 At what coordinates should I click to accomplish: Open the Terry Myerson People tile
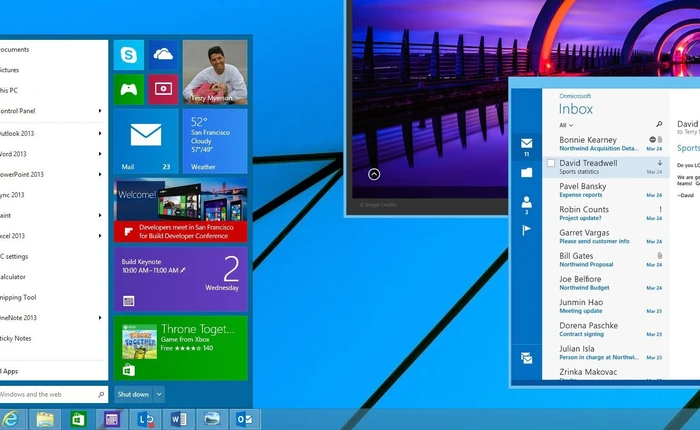tap(215, 72)
